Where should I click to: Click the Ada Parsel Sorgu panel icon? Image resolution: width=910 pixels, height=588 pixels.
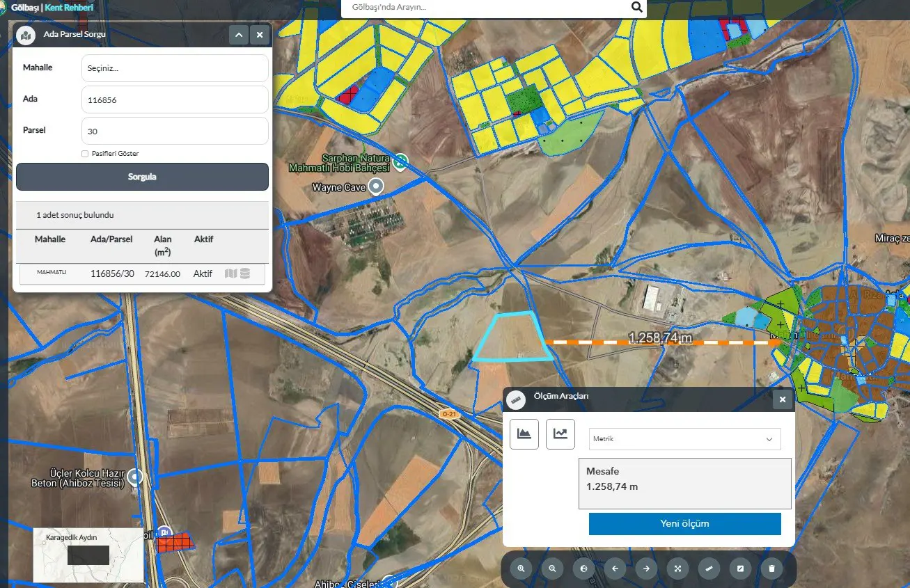coord(26,35)
